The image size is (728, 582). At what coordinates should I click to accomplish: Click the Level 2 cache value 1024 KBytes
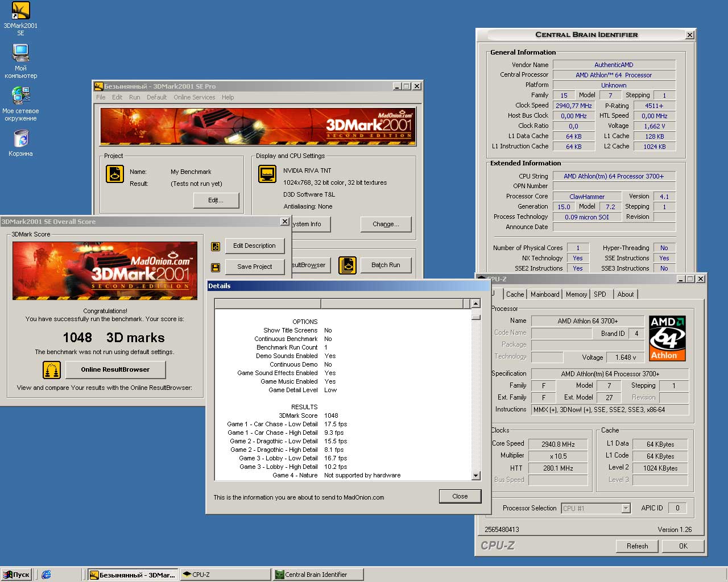click(660, 468)
